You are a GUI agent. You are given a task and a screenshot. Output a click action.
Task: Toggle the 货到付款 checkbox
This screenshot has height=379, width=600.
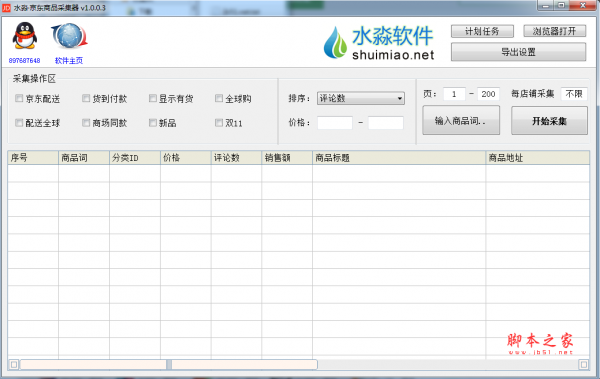[86, 98]
